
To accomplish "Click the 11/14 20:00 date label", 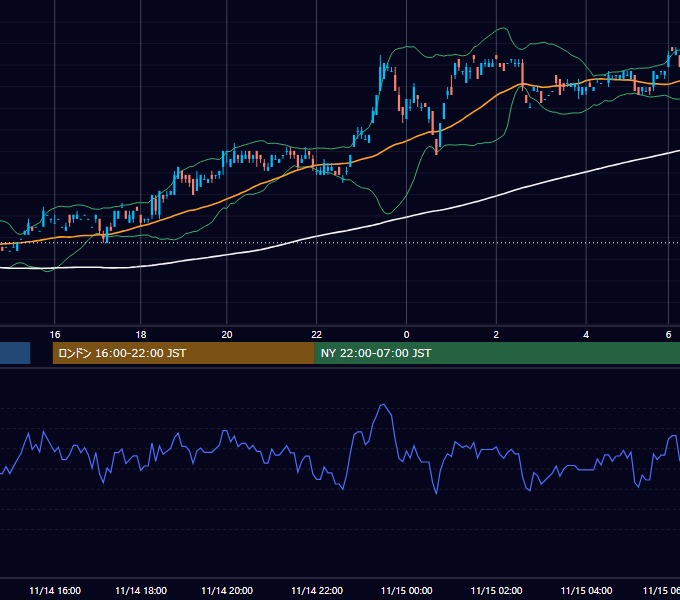I will 227,590.
